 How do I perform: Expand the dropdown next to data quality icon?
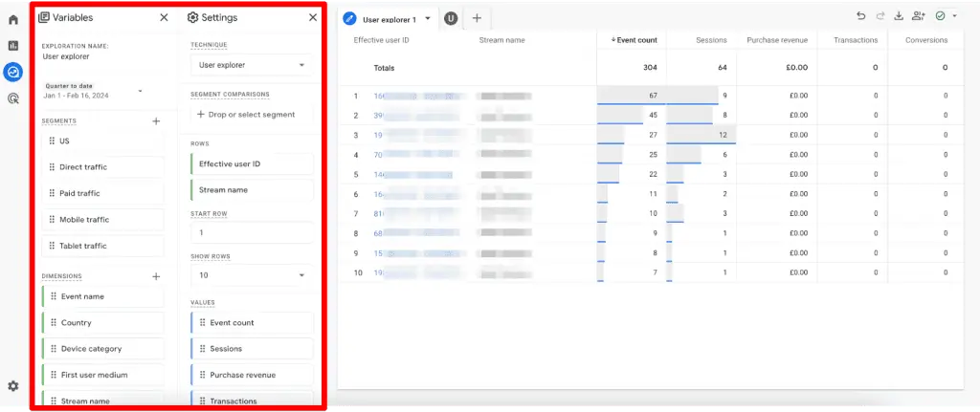coord(955,17)
